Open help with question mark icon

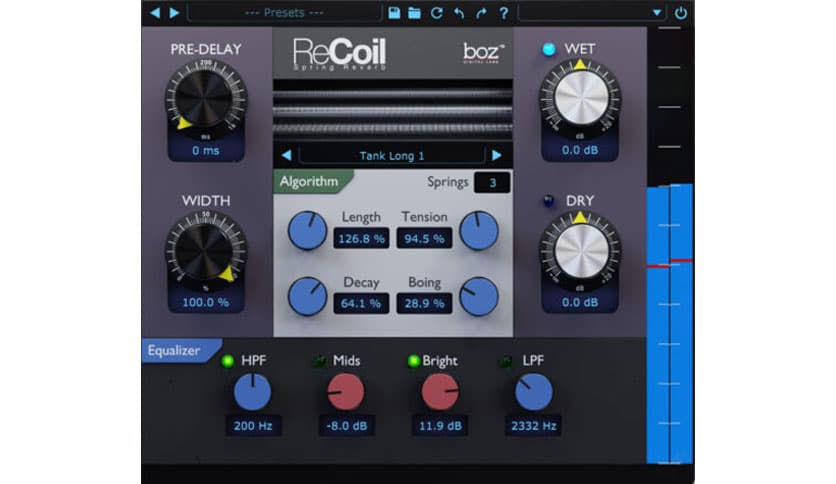pyautogui.click(x=503, y=13)
